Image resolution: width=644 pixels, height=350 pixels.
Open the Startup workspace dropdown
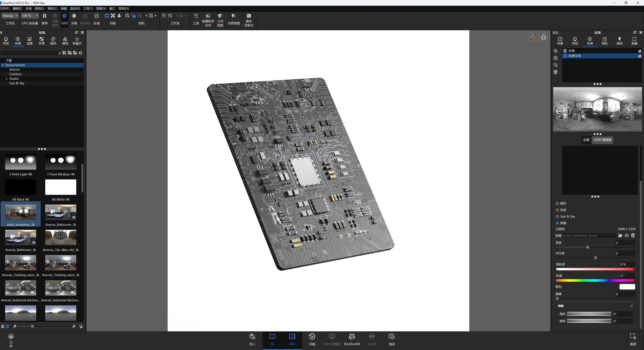tap(10, 15)
